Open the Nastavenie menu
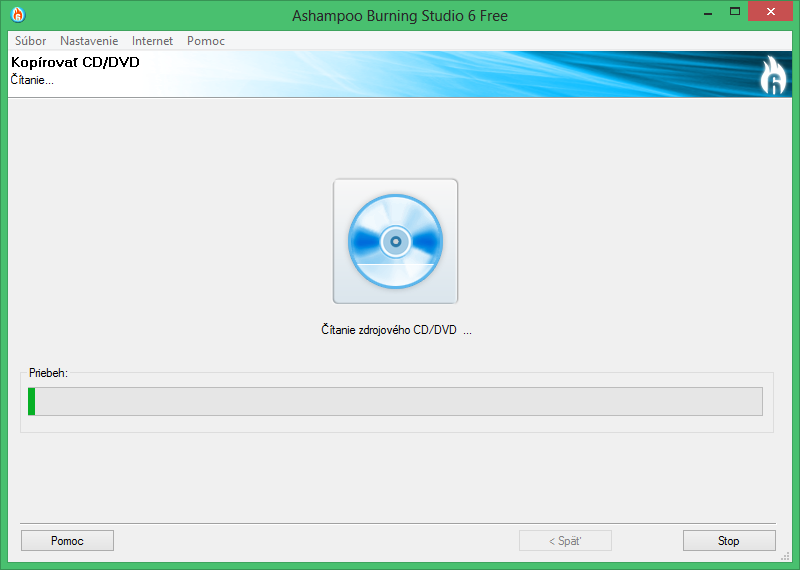This screenshot has height=570, width=800. (x=89, y=41)
